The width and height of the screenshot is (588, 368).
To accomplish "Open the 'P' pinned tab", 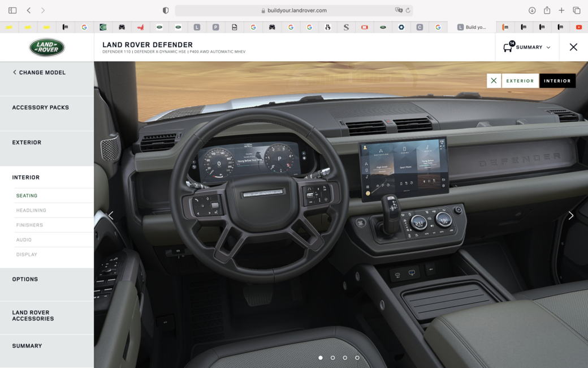I will point(215,27).
